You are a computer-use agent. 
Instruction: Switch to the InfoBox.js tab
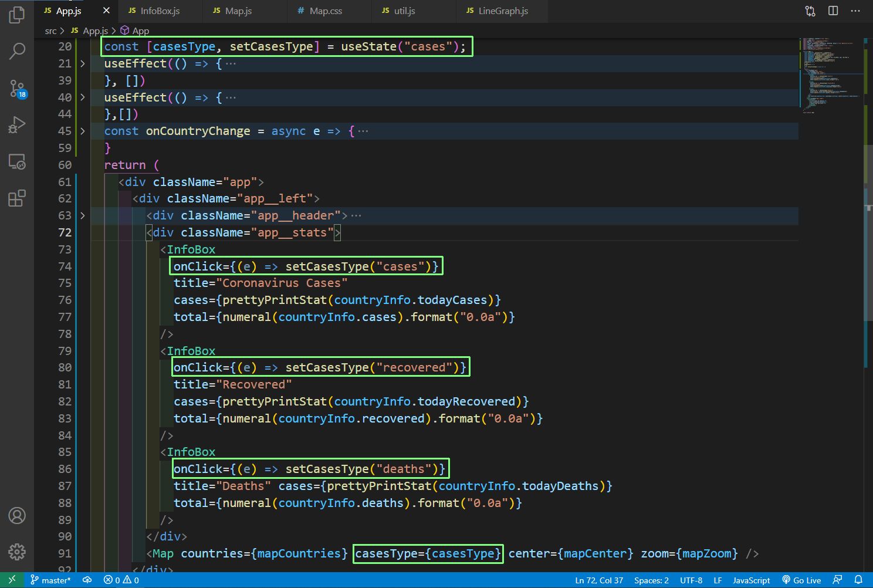(160, 11)
